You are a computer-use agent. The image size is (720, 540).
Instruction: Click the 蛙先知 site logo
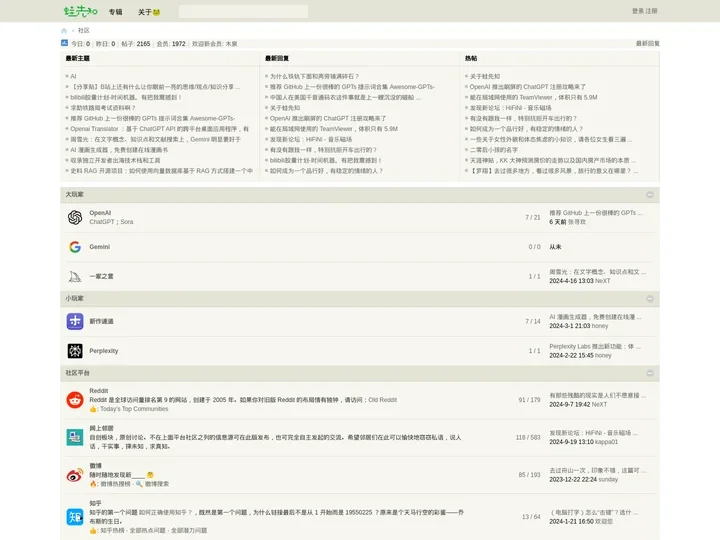pos(80,11)
